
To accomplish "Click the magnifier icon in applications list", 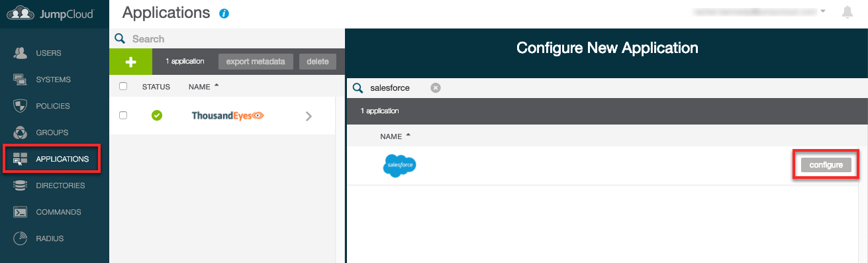I will coord(120,39).
